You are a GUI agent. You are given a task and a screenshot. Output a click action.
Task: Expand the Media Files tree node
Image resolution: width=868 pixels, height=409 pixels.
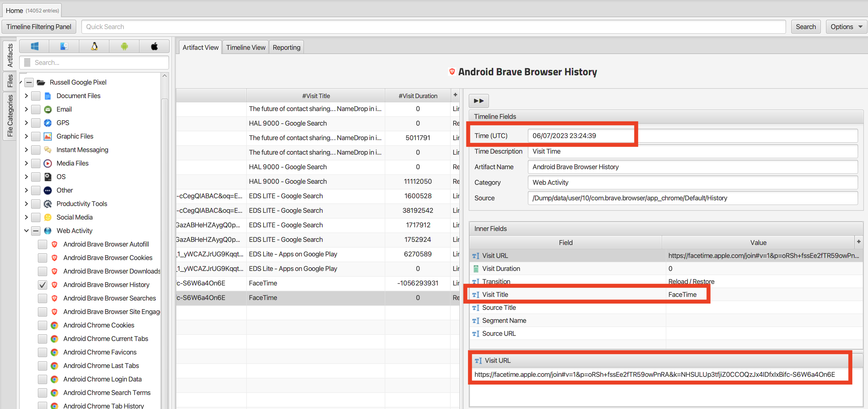[x=26, y=163]
